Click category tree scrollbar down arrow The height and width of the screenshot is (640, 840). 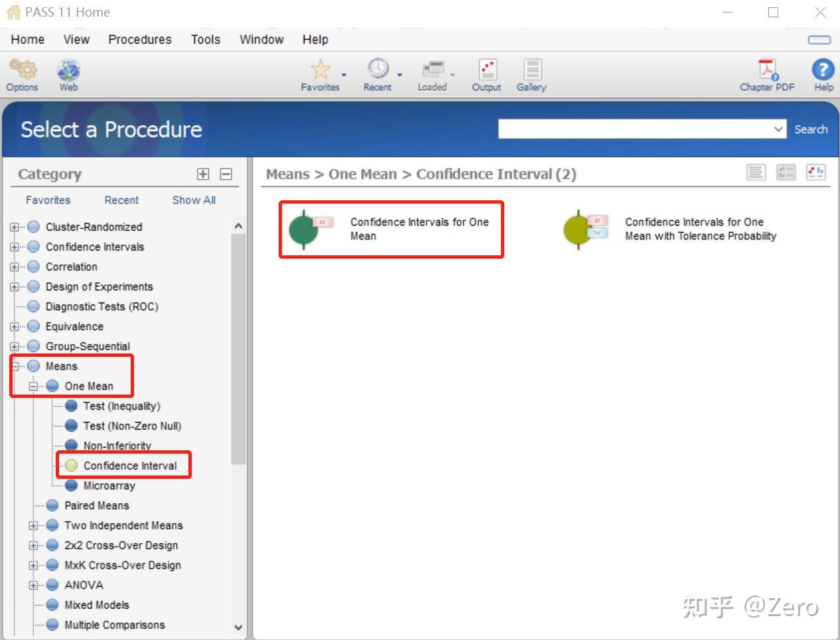pyautogui.click(x=238, y=627)
